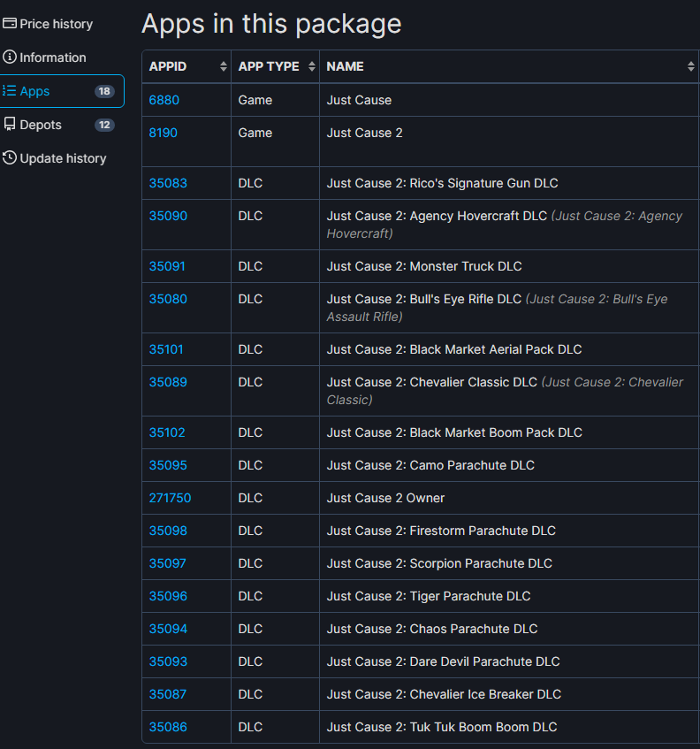Image resolution: width=700 pixels, height=749 pixels.
Task: Visit app 35094 page link
Action: pyautogui.click(x=168, y=629)
